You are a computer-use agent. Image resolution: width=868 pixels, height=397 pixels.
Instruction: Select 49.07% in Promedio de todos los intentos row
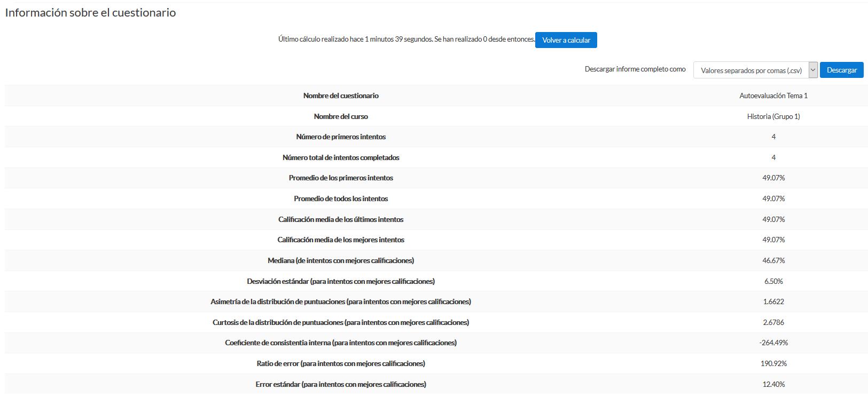point(773,198)
